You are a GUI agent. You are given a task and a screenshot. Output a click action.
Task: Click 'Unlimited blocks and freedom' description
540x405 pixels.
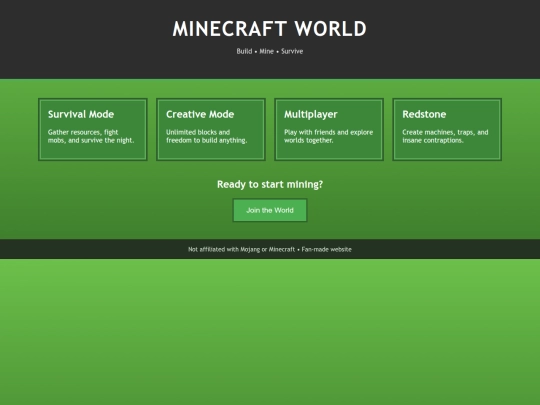pos(207,136)
